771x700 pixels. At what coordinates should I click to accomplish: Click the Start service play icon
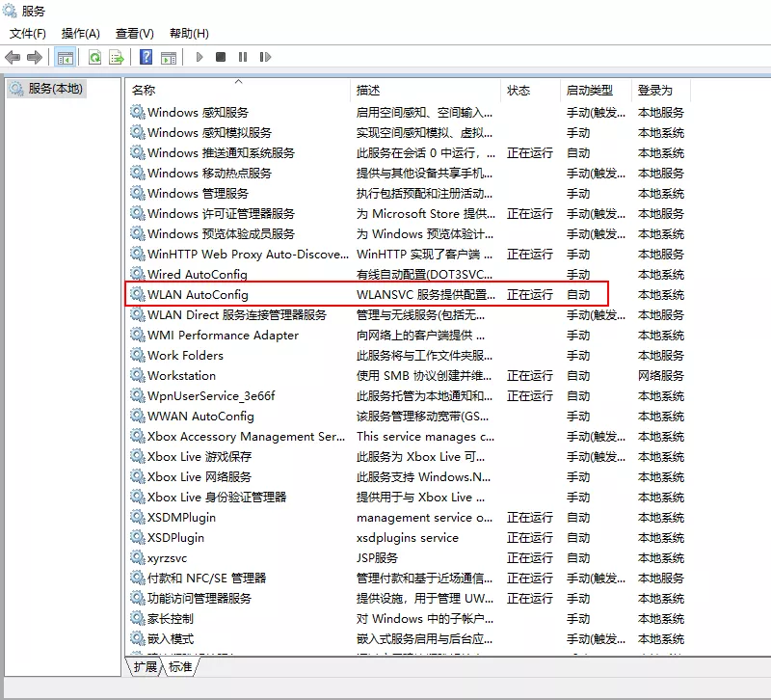pos(199,57)
